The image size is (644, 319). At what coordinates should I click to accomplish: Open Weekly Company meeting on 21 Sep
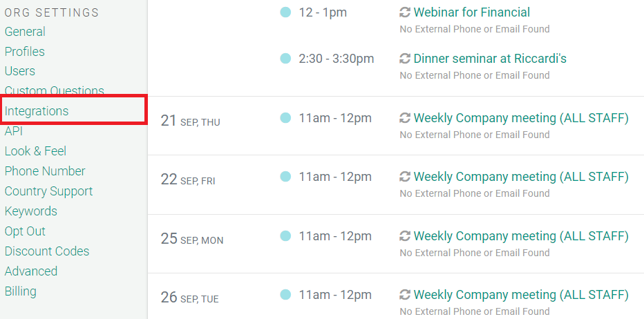[521, 118]
